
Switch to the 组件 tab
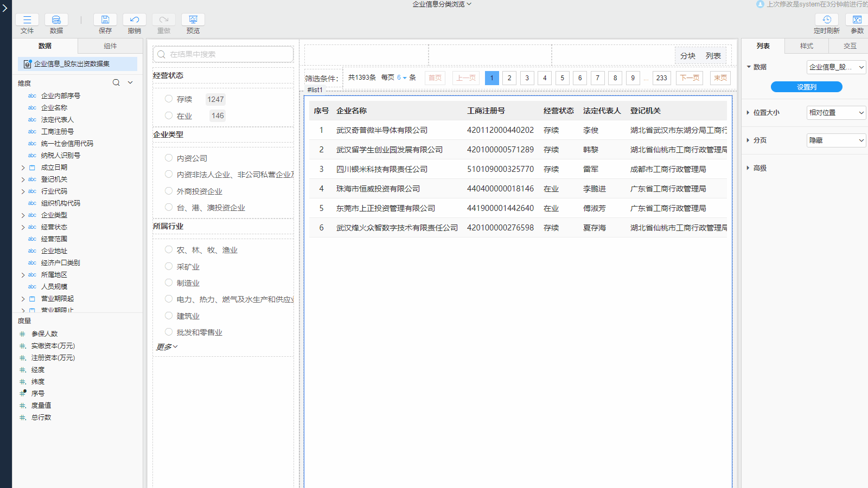tap(110, 46)
